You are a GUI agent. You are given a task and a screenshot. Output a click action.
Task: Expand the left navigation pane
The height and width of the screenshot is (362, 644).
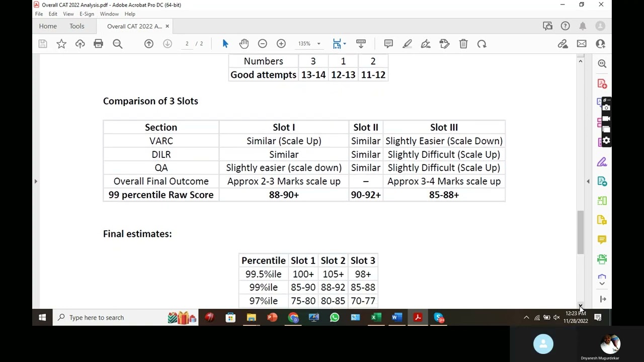(x=36, y=181)
